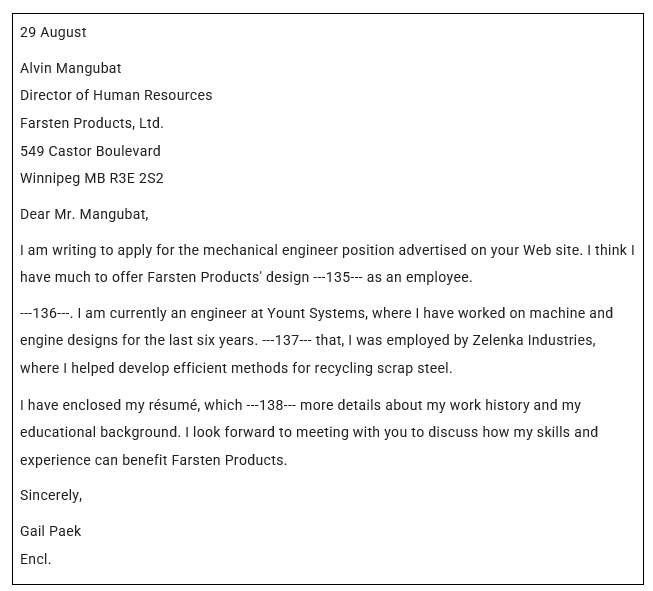The image size is (653, 591).
Task: Click the blank numbered 138
Action: click(272, 405)
